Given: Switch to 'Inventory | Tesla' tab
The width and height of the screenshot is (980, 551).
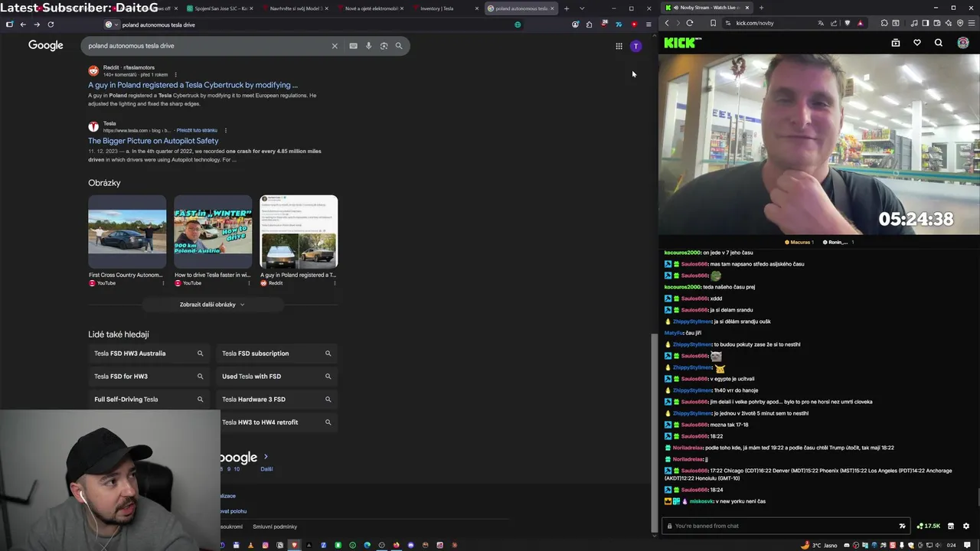Looking at the screenshot, I should (446, 8).
